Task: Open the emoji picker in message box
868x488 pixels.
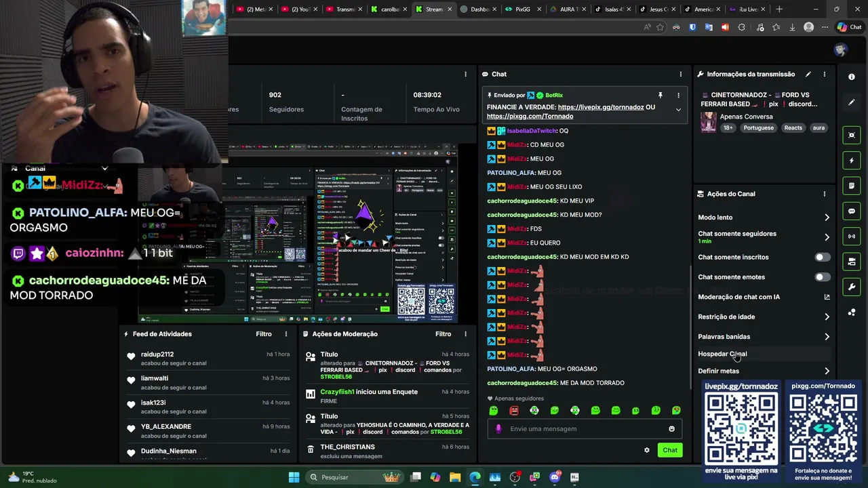Action: point(671,429)
